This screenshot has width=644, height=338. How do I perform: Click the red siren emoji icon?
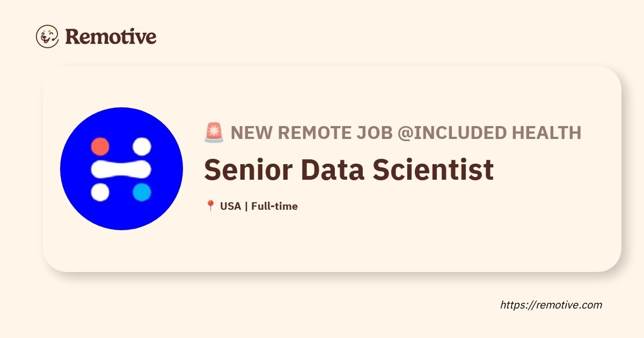[214, 133]
